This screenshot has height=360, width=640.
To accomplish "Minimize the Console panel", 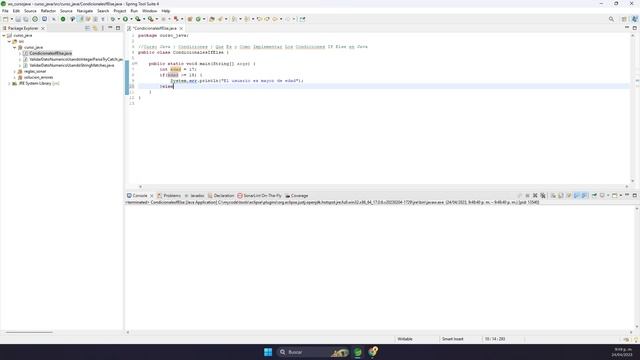I will click(627, 195).
